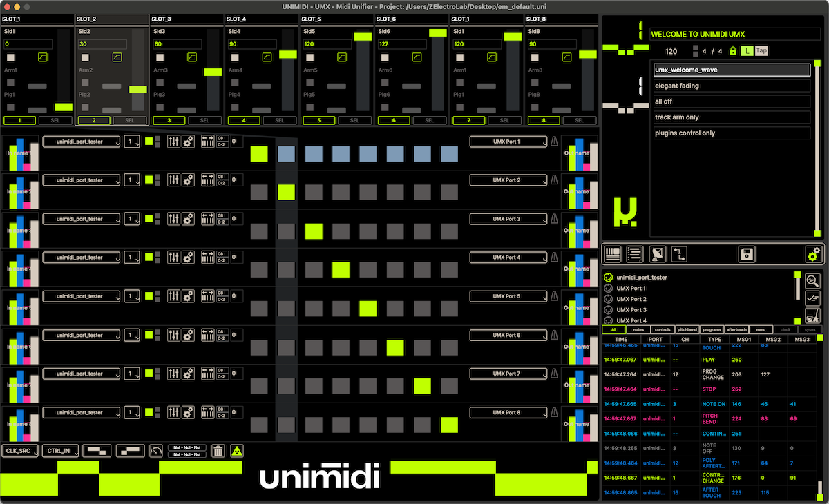Click the tempo gauge icon
This screenshot has height=504, width=829.
click(156, 451)
